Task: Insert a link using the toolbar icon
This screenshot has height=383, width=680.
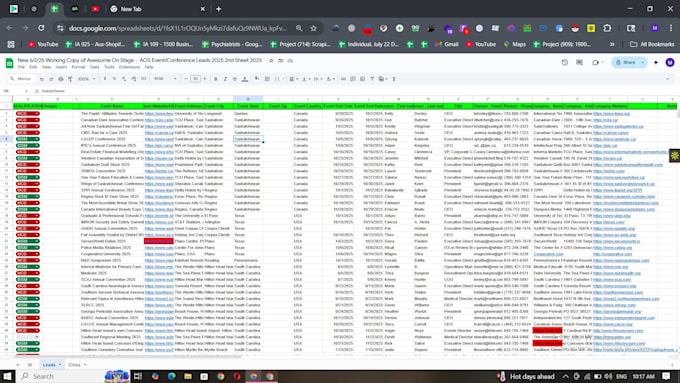Action: tap(343, 79)
